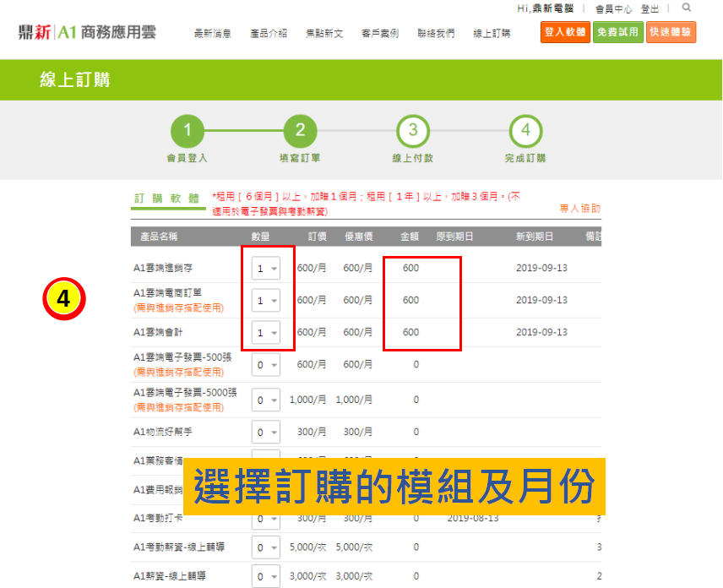This screenshot has width=723, height=588.
Task: Click the A1物流好幫手 product name
Action: (x=163, y=432)
